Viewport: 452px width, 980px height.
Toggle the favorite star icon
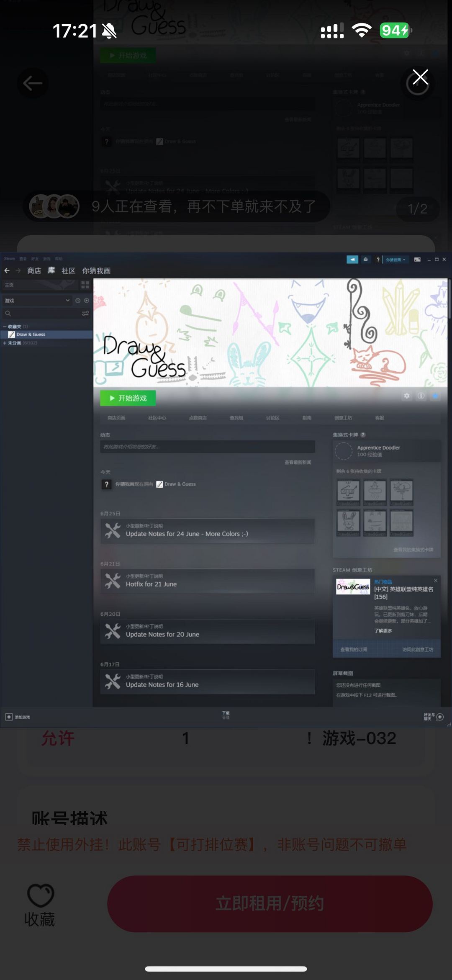tap(435, 396)
